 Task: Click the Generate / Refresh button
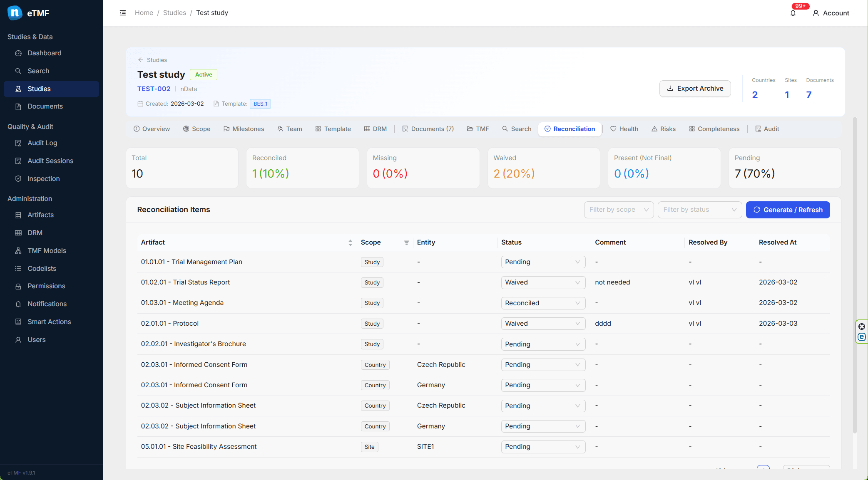click(x=788, y=210)
